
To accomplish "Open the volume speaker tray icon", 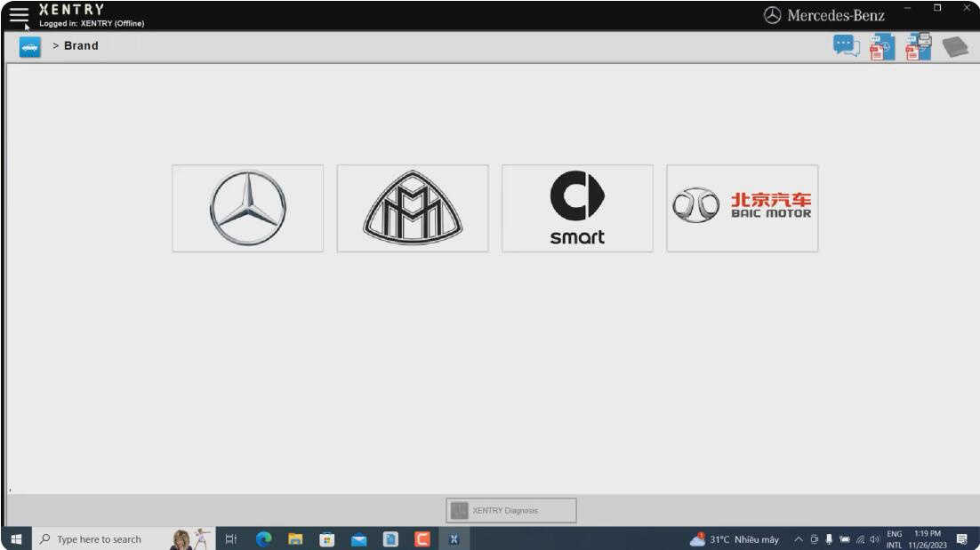I will [874, 539].
